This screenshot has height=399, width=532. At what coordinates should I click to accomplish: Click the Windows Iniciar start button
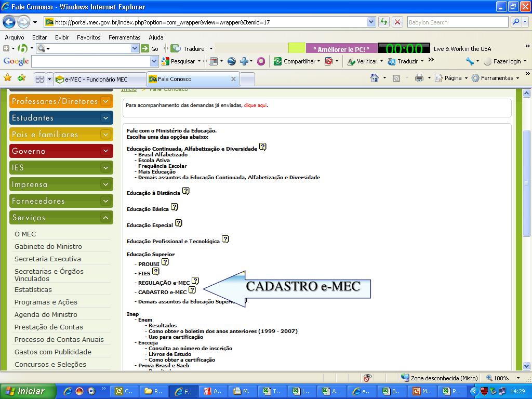(27, 391)
